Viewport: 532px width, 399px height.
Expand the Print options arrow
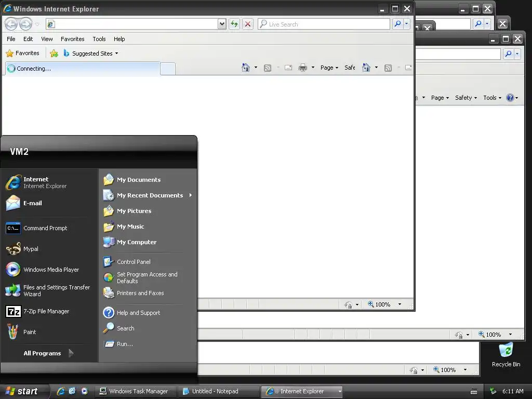tap(313, 68)
